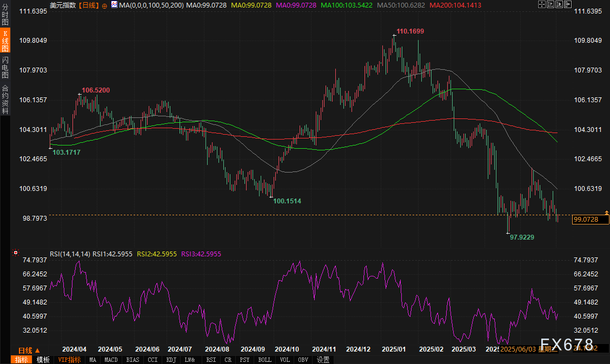Click the crosshair icon beside 日线 title

(x=105, y=5)
